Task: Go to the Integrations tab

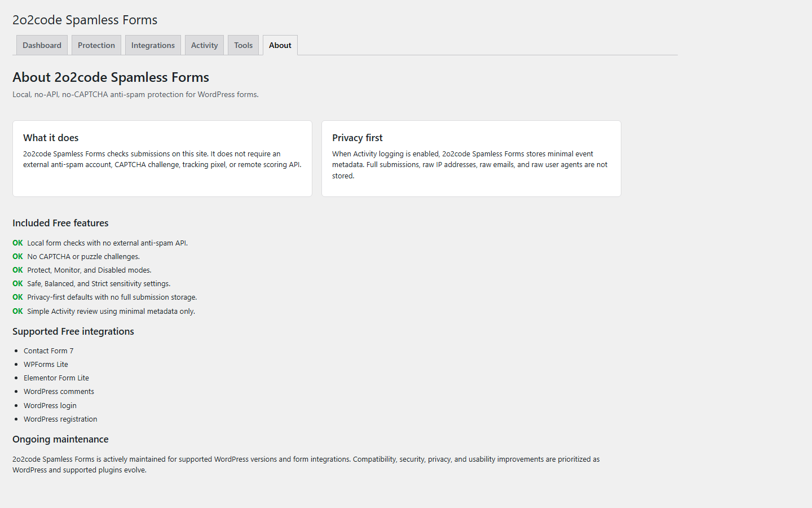Action: [x=153, y=45]
